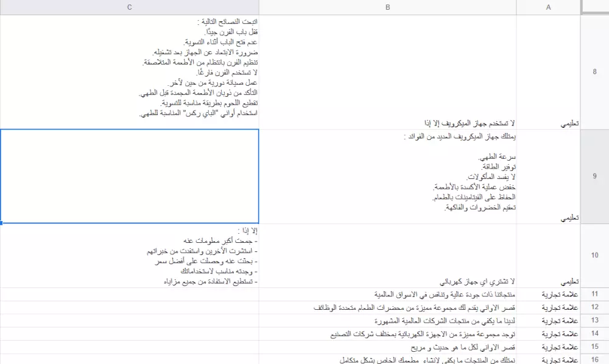Select row 8 by its row number
Image resolution: width=609 pixels, height=364 pixels.
594,71
